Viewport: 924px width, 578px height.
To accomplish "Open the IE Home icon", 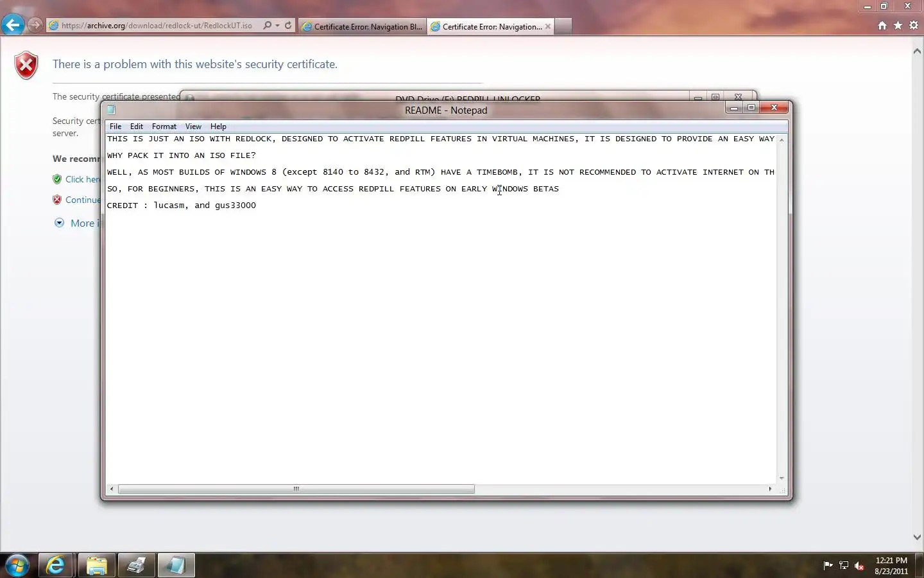I will [882, 26].
